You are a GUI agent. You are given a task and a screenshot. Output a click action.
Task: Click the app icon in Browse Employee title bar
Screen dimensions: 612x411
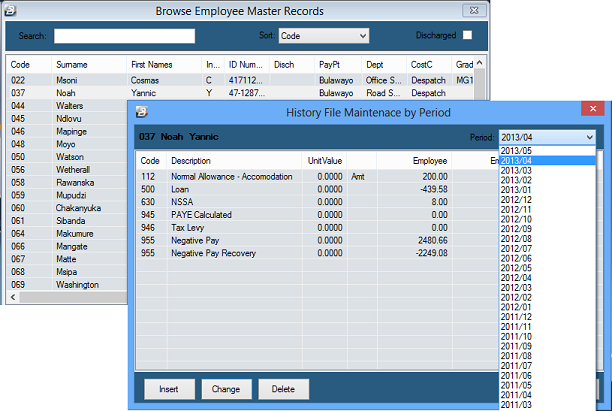click(11, 11)
